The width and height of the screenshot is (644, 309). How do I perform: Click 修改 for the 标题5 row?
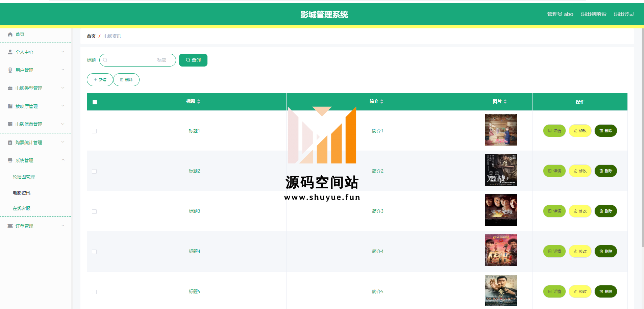pyautogui.click(x=580, y=291)
